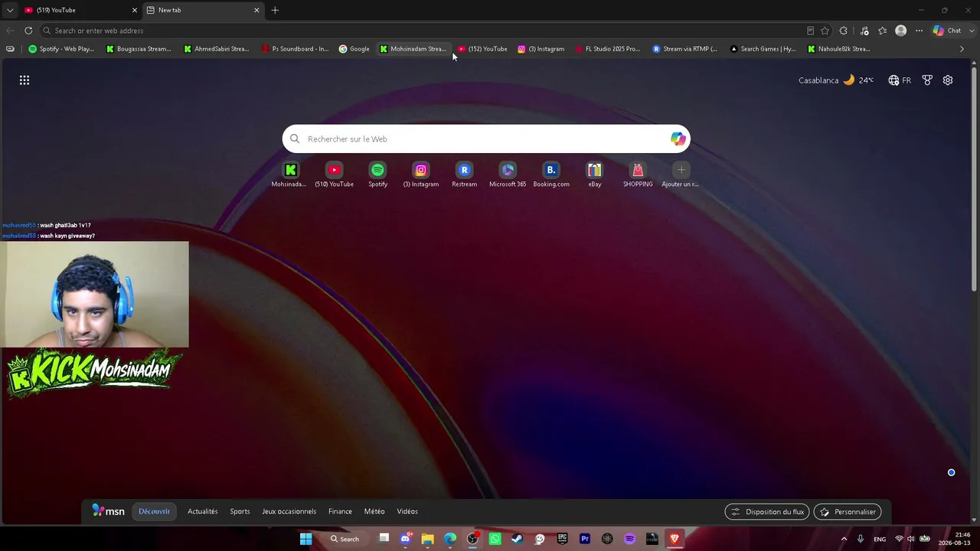Click the msn logo
The image size is (980, 551).
tap(109, 511)
